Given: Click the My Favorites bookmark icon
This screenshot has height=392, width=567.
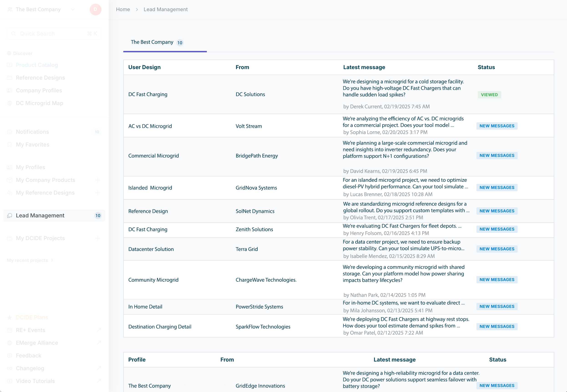Looking at the screenshot, I should (10, 145).
